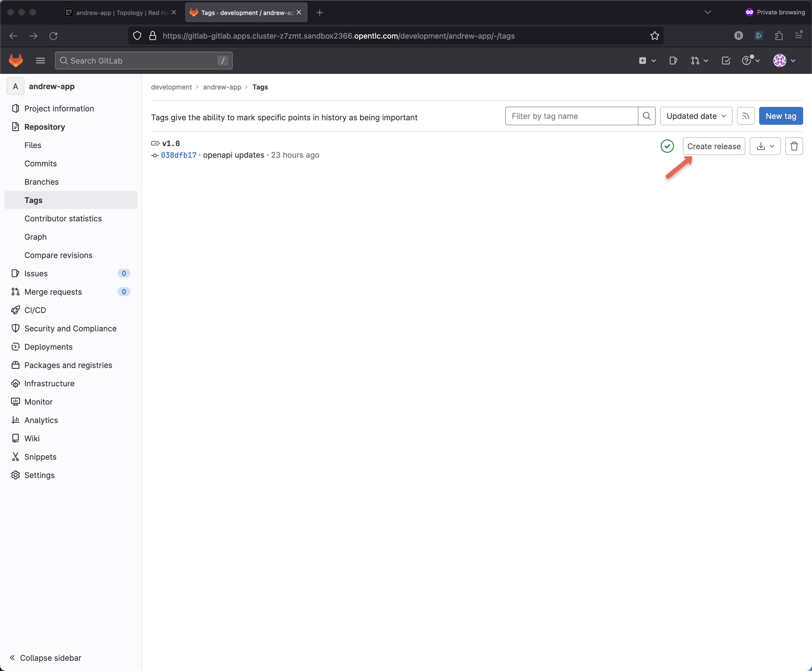This screenshot has height=671, width=812.
Task: Open the hamburger main menu
Action: tap(40, 61)
